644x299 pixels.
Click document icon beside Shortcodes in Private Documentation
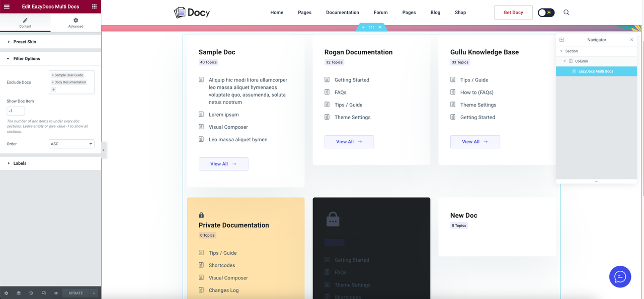[201, 265]
